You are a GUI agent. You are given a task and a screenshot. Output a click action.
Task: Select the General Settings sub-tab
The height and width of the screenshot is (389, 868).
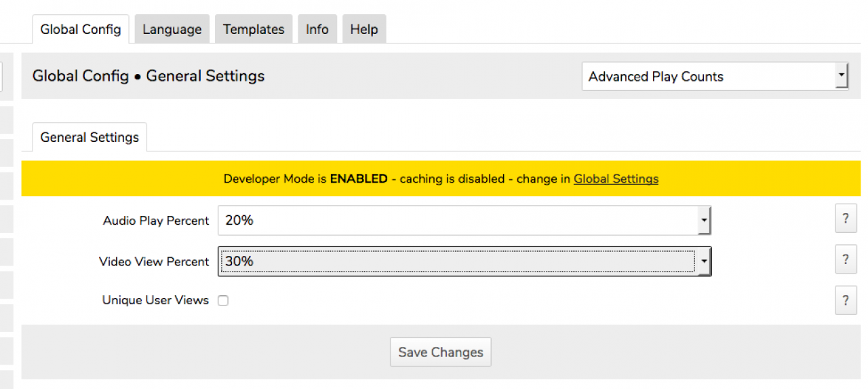coord(90,137)
